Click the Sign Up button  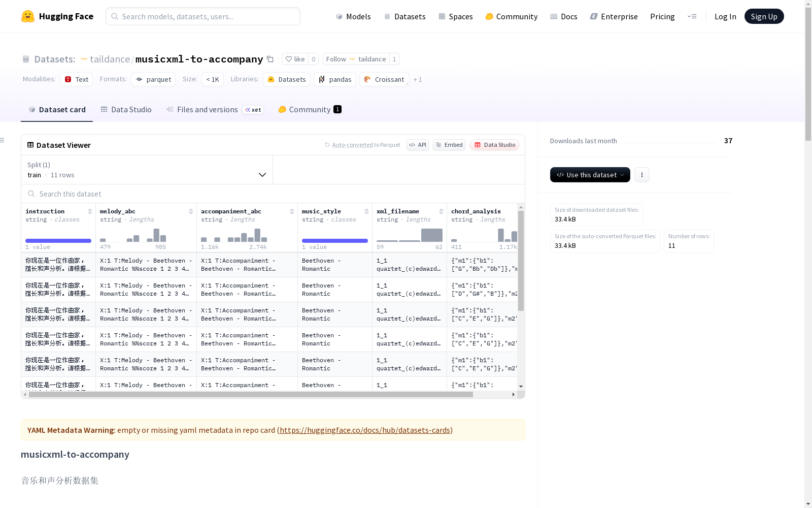point(764,16)
